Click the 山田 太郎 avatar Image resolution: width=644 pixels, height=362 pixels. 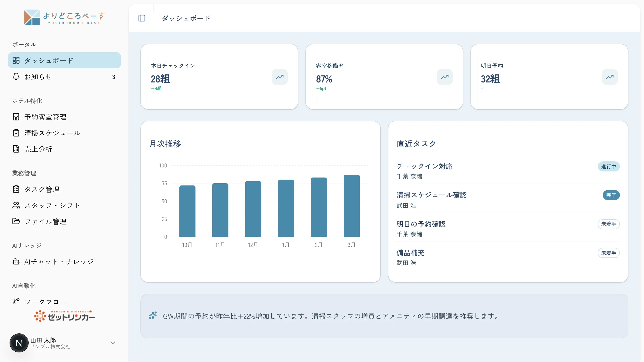point(19,343)
